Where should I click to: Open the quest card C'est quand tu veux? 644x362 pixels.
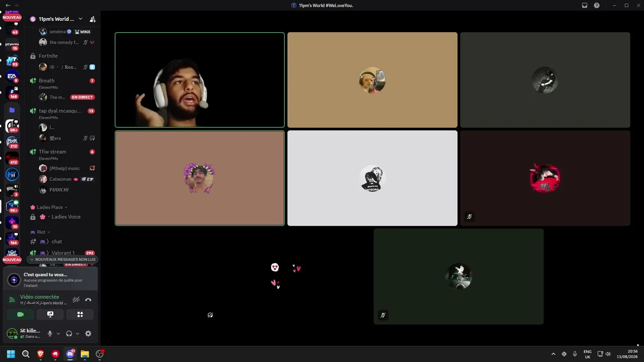tap(50, 280)
